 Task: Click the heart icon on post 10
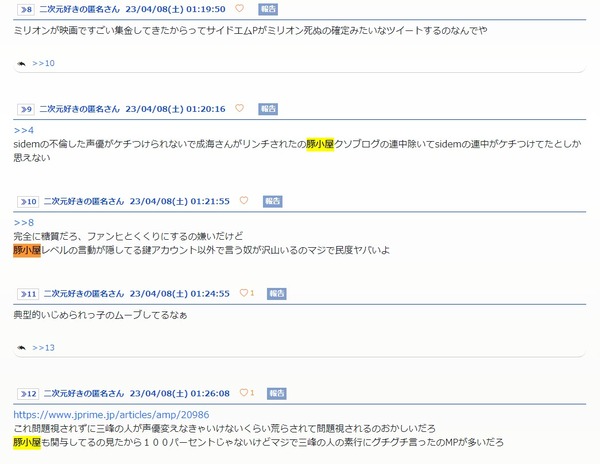click(x=244, y=200)
